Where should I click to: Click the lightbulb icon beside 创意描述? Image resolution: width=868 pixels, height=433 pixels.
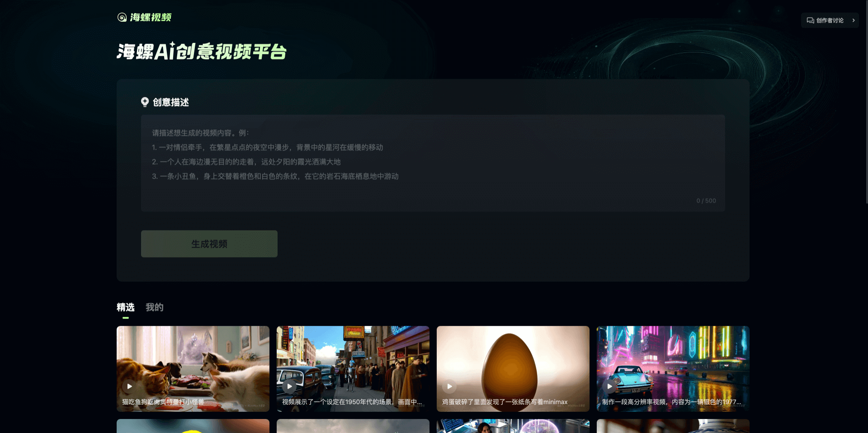145,102
